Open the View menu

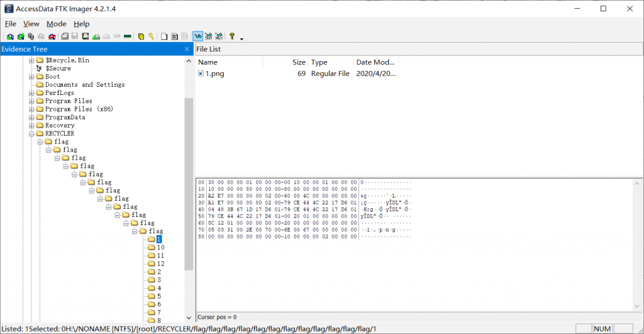[31, 24]
